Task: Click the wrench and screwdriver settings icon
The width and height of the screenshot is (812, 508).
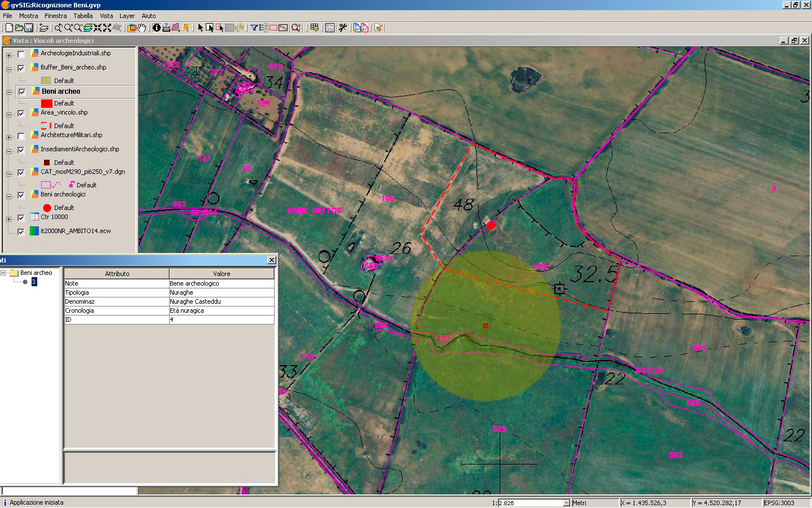Action: point(343,28)
